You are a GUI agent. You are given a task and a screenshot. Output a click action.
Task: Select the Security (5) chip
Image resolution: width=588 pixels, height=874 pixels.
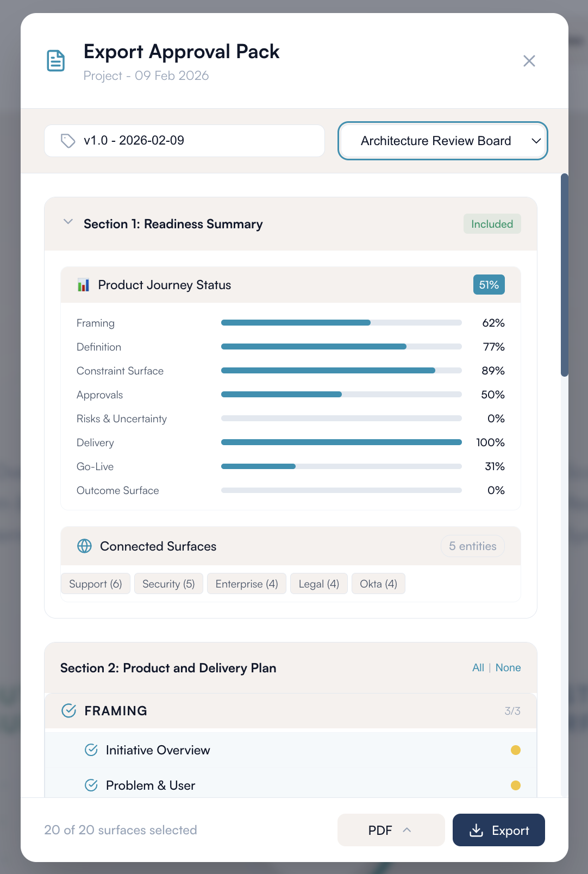(168, 584)
